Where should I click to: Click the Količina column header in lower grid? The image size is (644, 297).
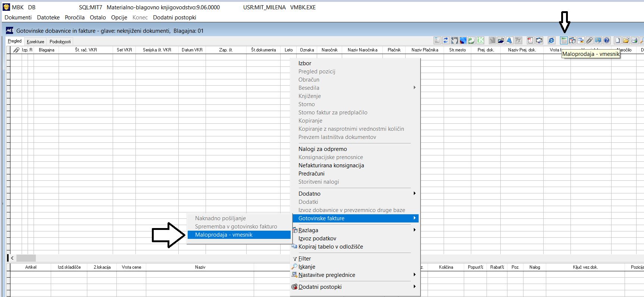pyautogui.click(x=446, y=267)
